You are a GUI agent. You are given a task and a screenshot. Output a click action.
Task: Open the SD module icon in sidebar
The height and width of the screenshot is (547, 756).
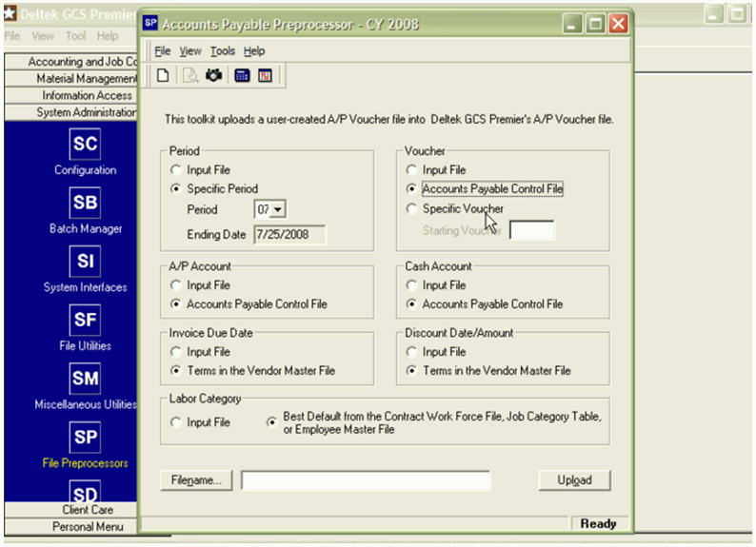[85, 491]
